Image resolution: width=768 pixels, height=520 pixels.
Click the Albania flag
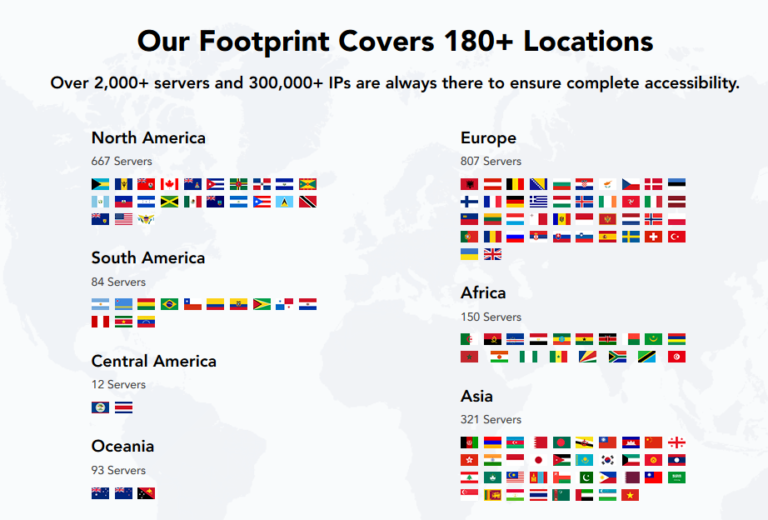coord(469,184)
